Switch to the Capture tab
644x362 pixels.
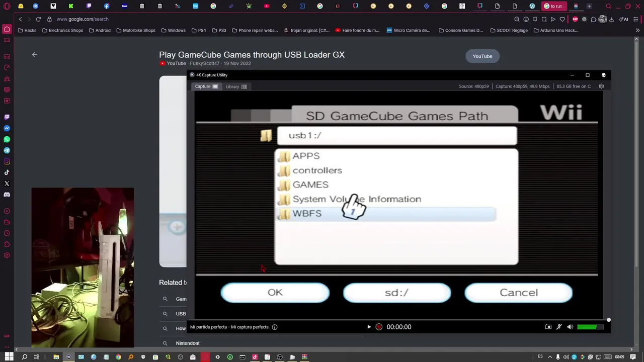206,86
